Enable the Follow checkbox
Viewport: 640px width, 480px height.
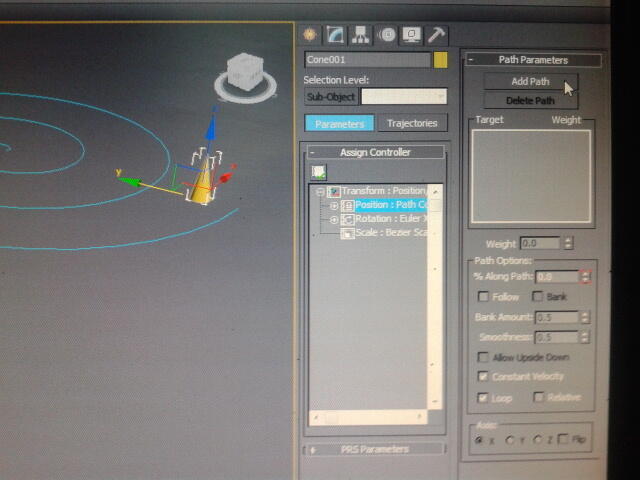(483, 297)
